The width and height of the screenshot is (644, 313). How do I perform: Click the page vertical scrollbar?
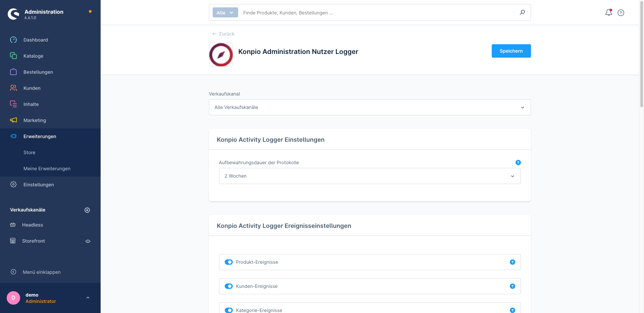point(642,54)
